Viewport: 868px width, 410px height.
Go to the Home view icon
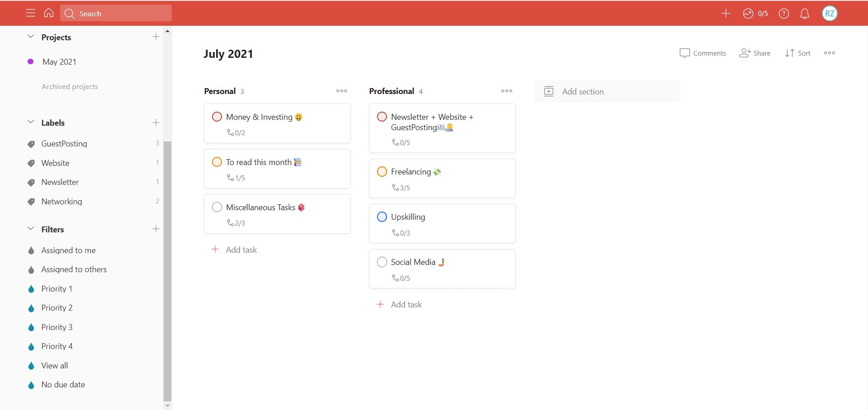point(49,13)
